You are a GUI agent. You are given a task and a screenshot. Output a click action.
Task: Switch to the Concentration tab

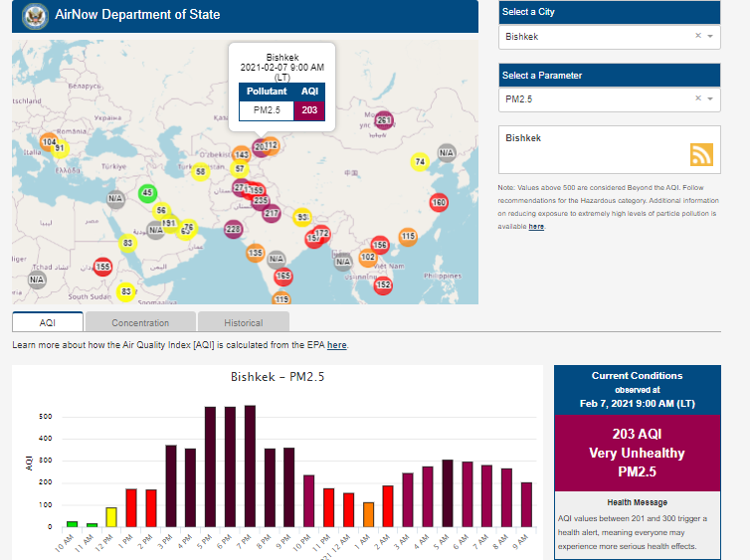140,322
